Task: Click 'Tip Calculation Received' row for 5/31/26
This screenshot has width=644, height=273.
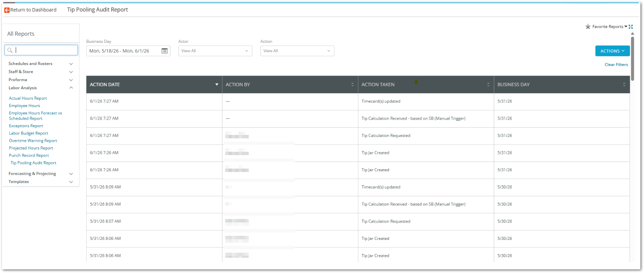Action: [413, 119]
